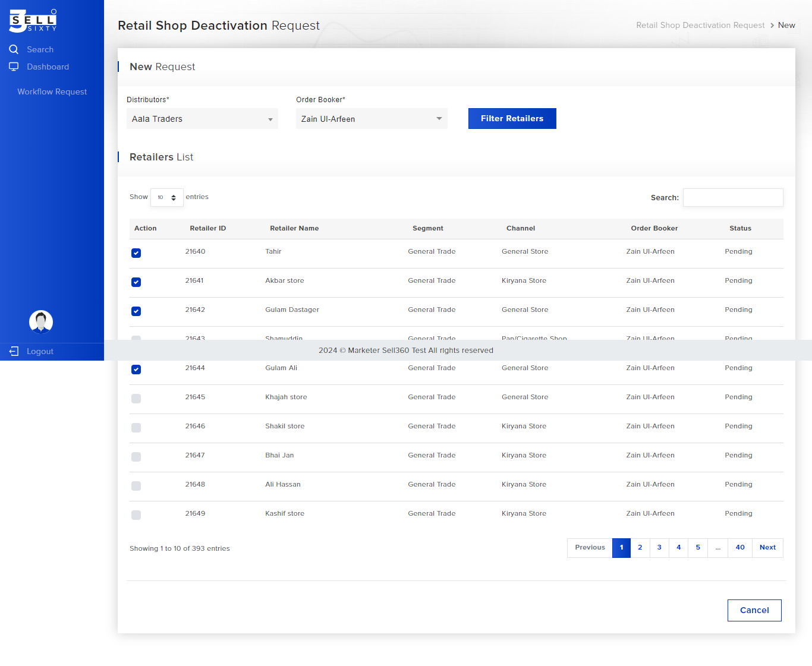Open Workflow Request in the sidebar
812x666 pixels.
click(x=52, y=91)
